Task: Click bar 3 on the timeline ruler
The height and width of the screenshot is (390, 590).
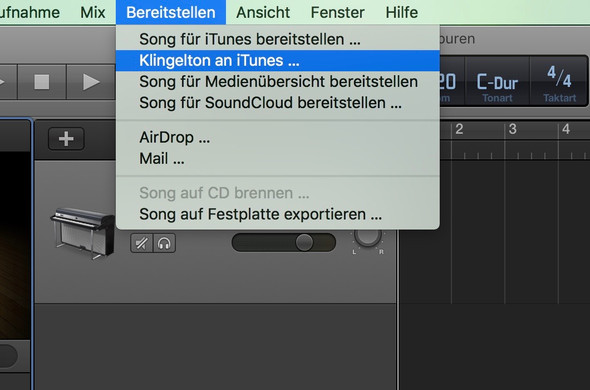Action: click(x=512, y=129)
